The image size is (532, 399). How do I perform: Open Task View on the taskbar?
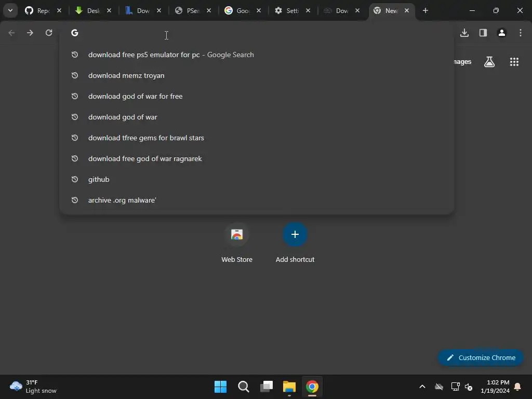click(x=267, y=387)
